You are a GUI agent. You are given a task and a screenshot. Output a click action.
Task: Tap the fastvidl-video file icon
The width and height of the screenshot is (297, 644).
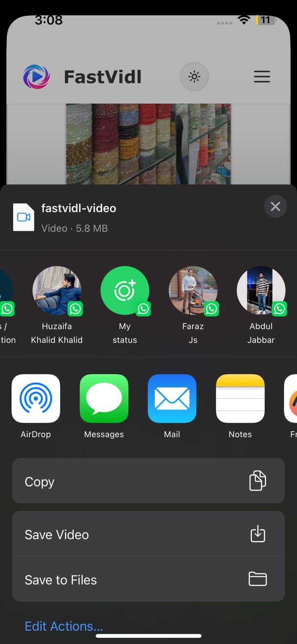(x=24, y=217)
